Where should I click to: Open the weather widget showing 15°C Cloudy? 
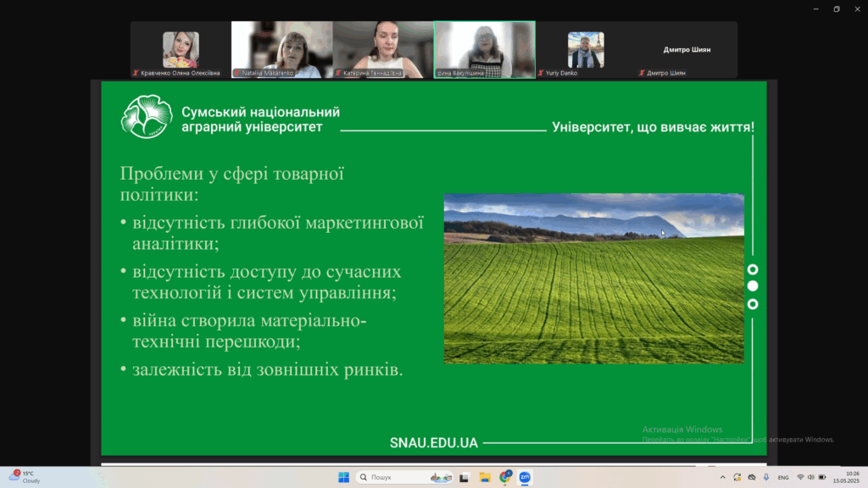(x=24, y=477)
